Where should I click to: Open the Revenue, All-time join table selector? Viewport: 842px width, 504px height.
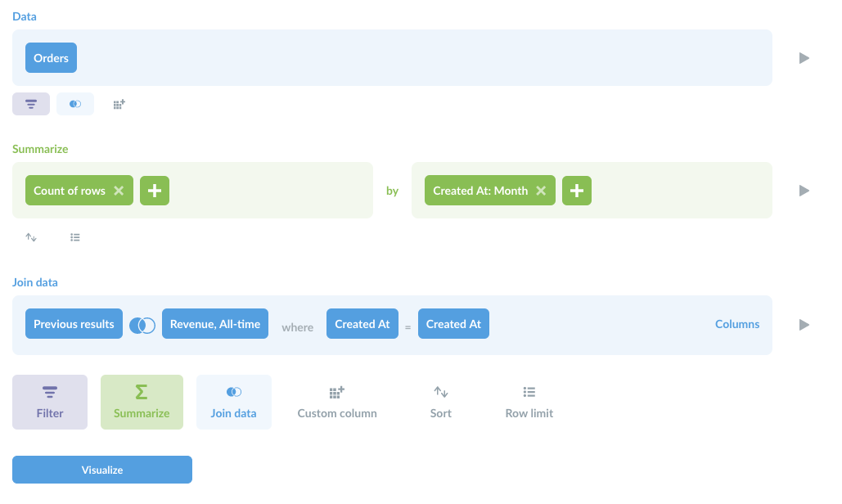click(214, 323)
